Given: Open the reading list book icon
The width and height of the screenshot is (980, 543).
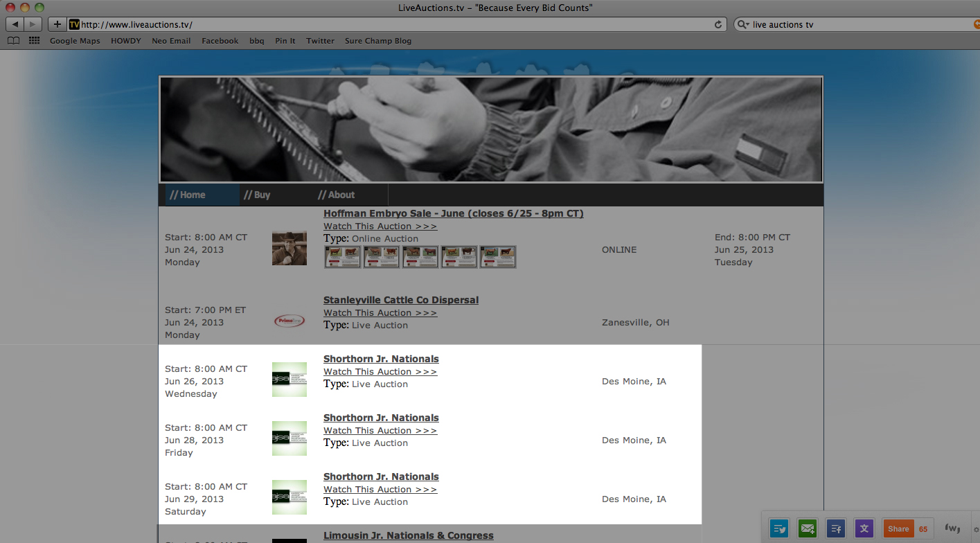Looking at the screenshot, I should [x=13, y=41].
